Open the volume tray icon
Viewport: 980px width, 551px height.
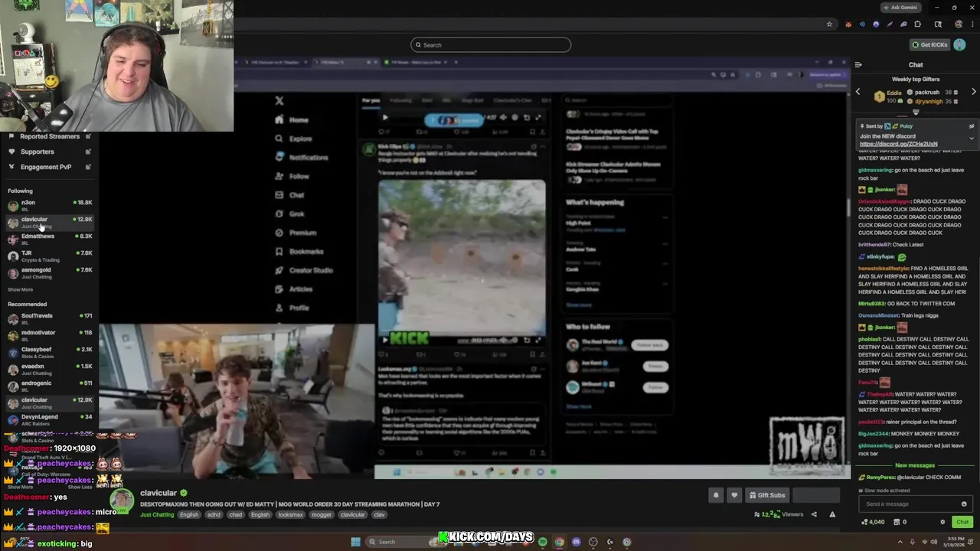coord(933,542)
